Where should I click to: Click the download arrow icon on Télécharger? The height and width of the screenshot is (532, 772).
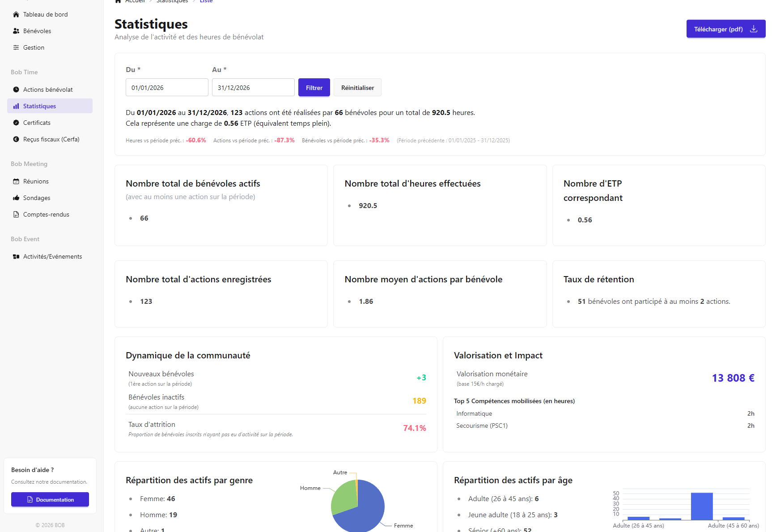754,29
